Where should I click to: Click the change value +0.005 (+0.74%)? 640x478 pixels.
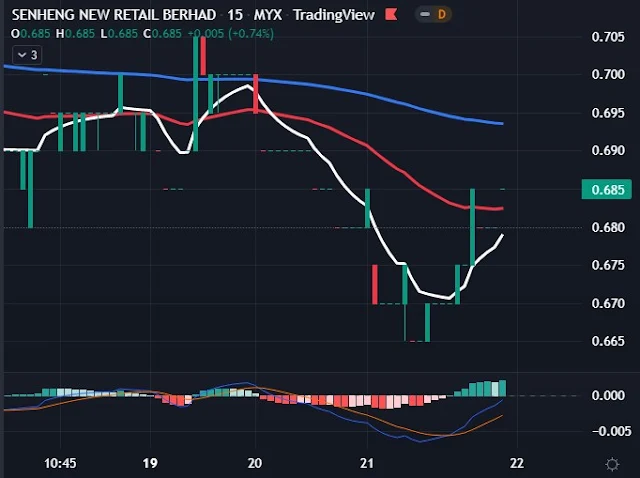[231, 33]
